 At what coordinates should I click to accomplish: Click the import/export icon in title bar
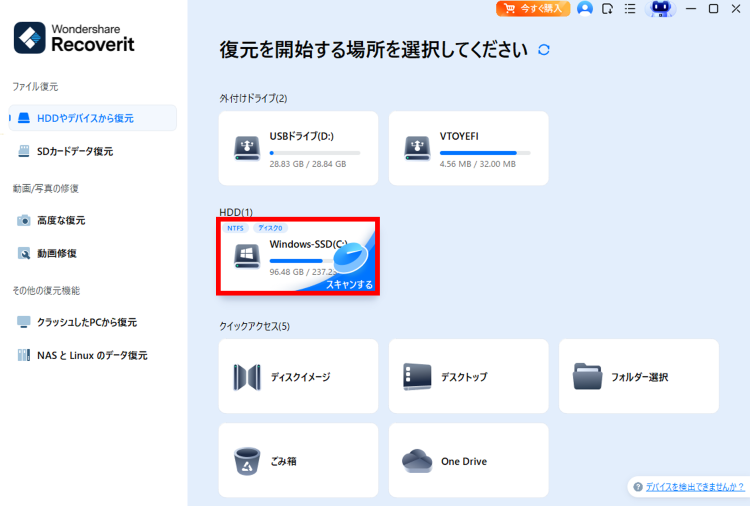[607, 9]
